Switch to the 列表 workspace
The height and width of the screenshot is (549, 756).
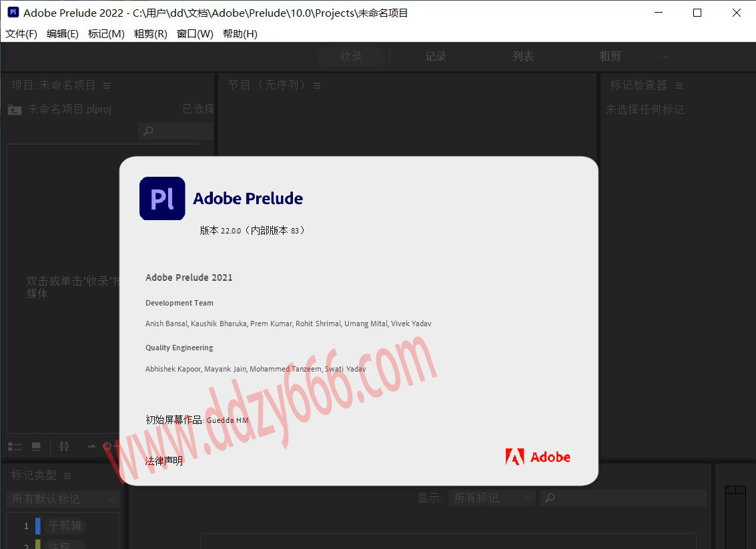[x=523, y=57]
